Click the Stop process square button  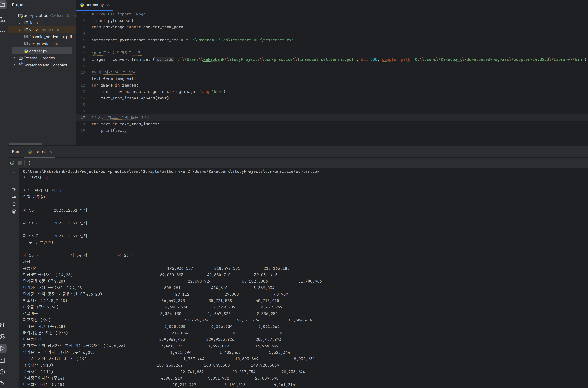[x=20, y=163]
